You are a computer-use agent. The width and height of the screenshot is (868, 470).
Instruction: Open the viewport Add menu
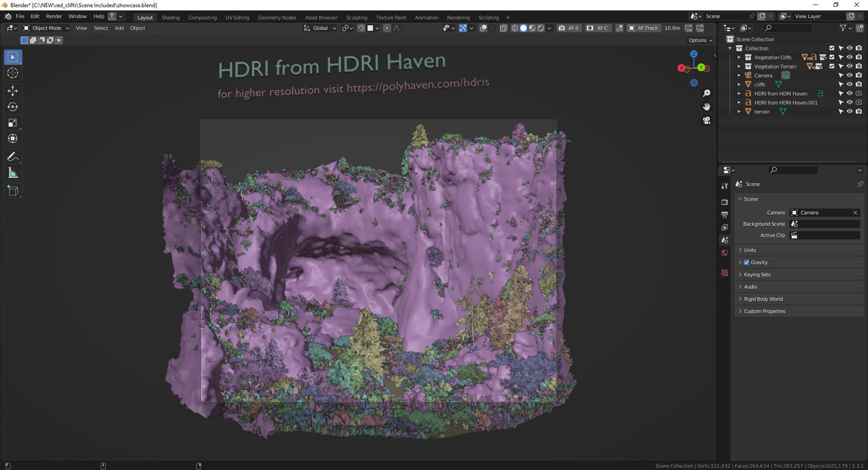(119, 28)
